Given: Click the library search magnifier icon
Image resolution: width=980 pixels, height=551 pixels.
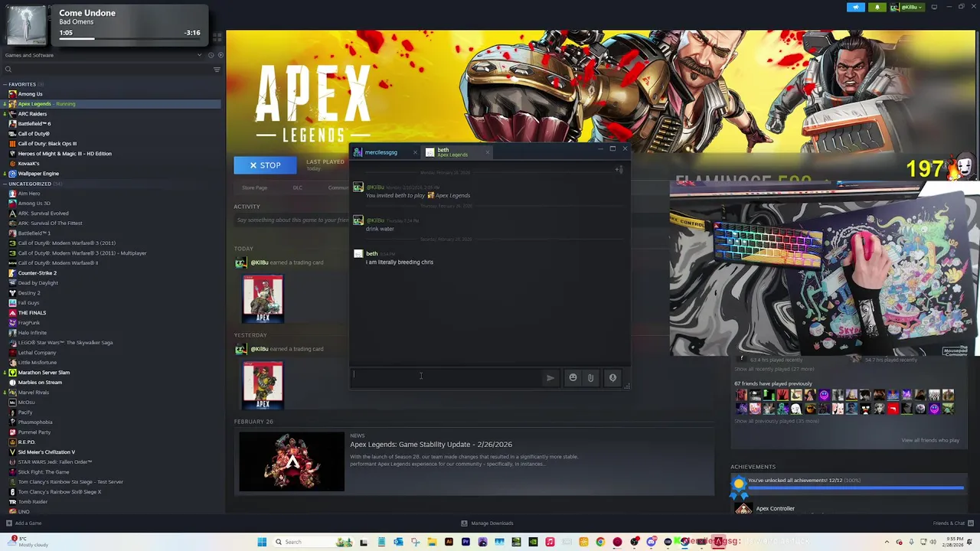Looking at the screenshot, I should pyautogui.click(x=8, y=70).
